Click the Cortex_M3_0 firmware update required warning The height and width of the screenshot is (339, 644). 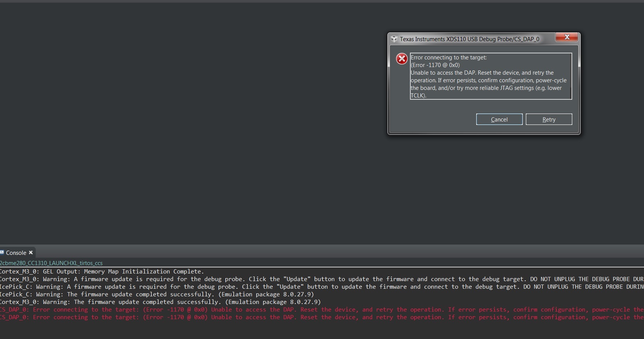(322, 279)
